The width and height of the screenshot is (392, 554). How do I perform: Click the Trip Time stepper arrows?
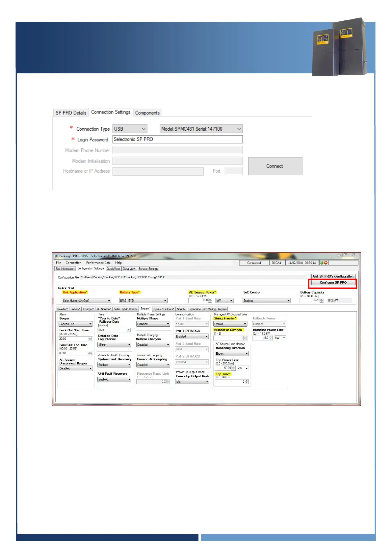click(247, 382)
